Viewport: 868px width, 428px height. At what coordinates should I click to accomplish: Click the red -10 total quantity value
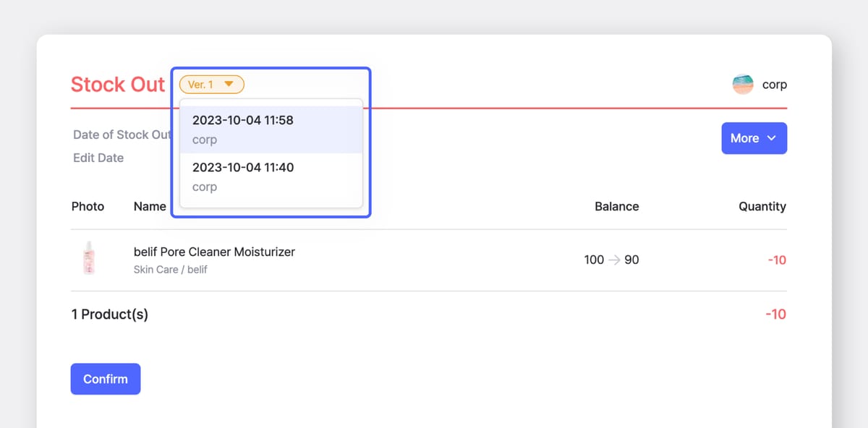tap(775, 314)
